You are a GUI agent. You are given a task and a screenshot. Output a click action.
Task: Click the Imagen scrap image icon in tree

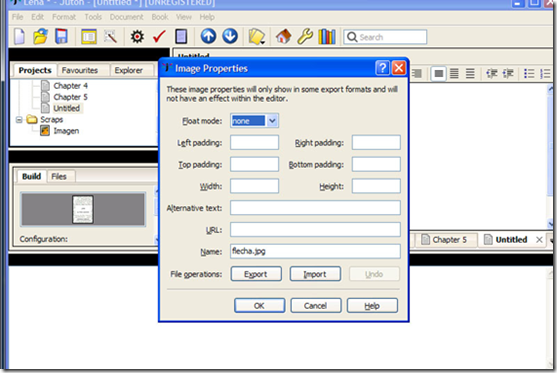pos(45,131)
